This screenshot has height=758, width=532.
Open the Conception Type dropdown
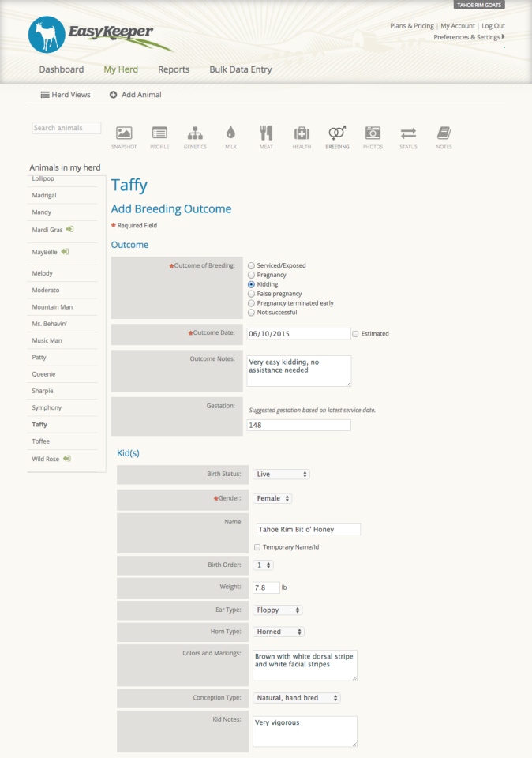[297, 698]
